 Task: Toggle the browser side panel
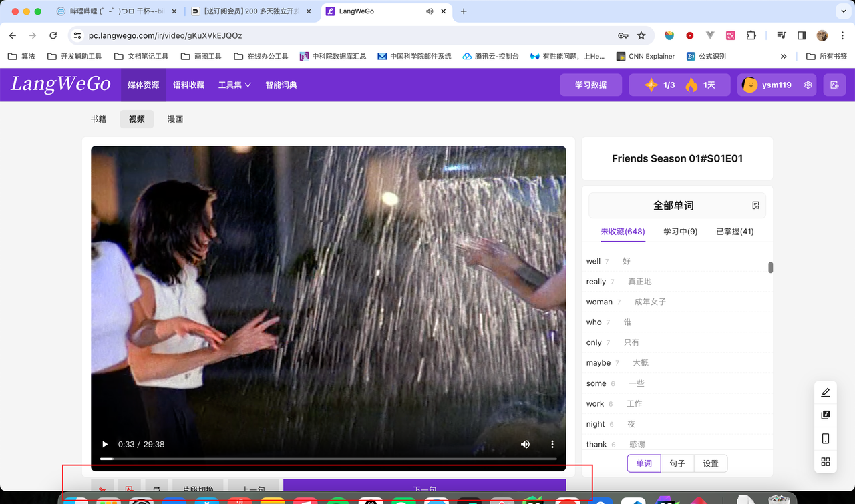click(802, 35)
